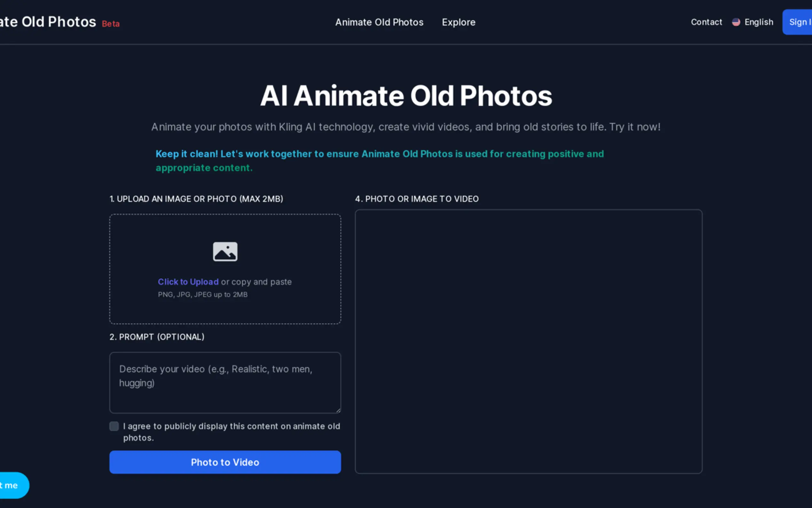The image size is (812, 508).
Task: Click the red Beta badge beside logo
Action: click(111, 24)
